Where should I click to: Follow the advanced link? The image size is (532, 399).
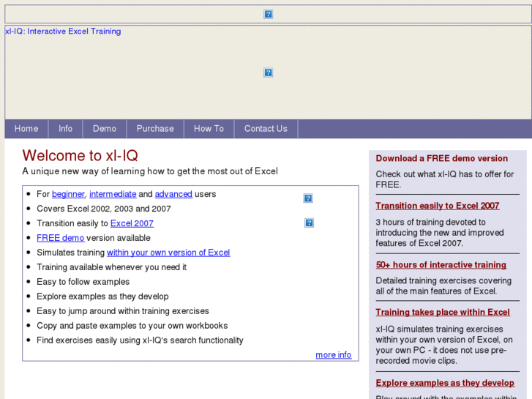pyautogui.click(x=173, y=194)
